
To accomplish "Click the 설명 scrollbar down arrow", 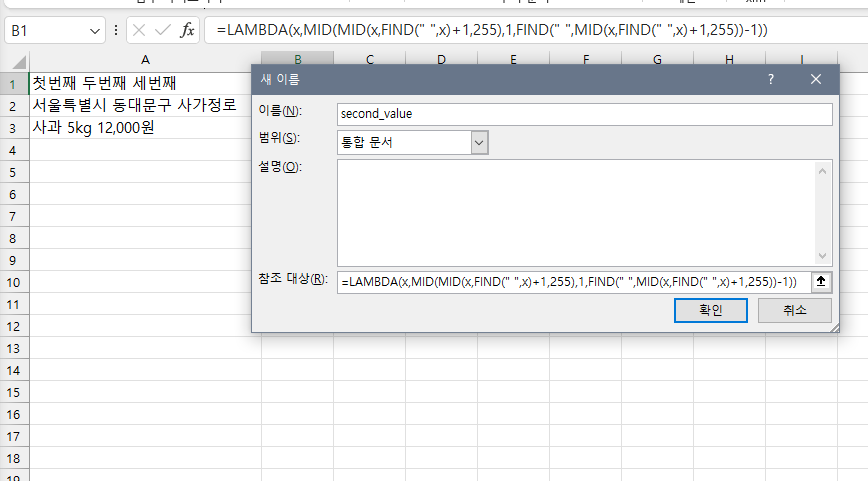I will (x=823, y=256).
